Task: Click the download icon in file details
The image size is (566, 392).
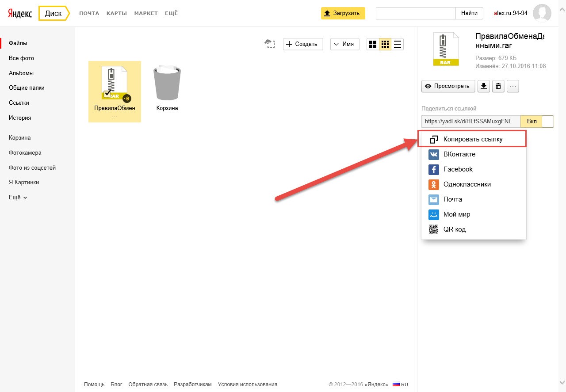Action: pos(484,86)
